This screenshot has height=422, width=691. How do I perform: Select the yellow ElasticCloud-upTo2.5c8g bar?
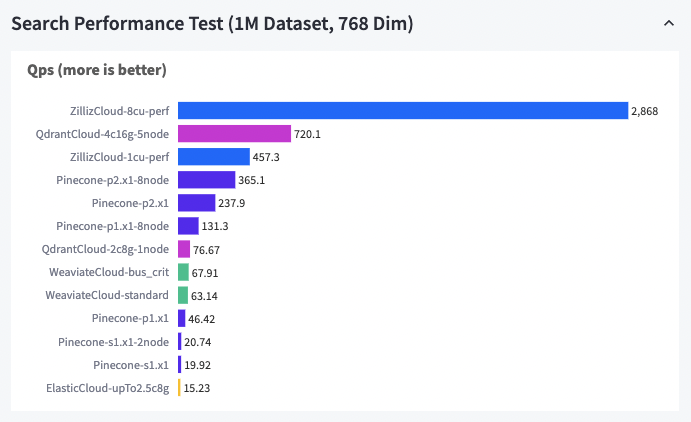pos(180,388)
